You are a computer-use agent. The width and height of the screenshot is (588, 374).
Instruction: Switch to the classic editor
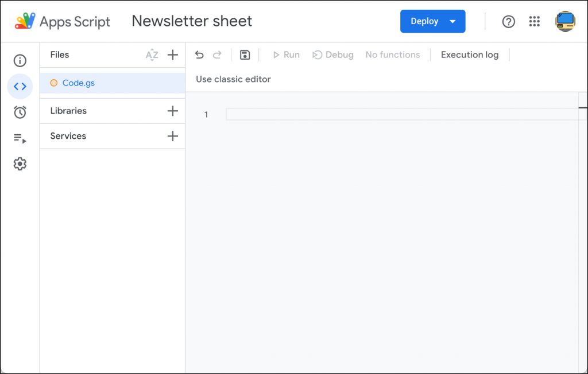(233, 79)
